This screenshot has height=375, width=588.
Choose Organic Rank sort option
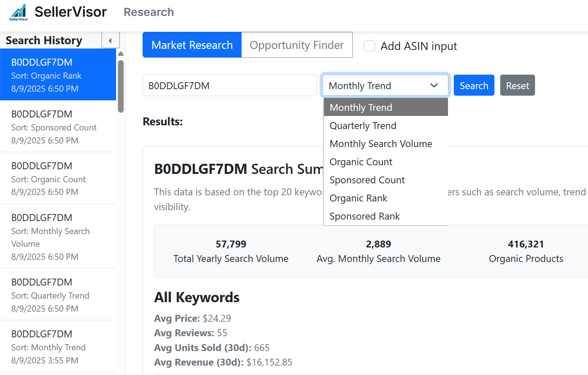point(358,198)
